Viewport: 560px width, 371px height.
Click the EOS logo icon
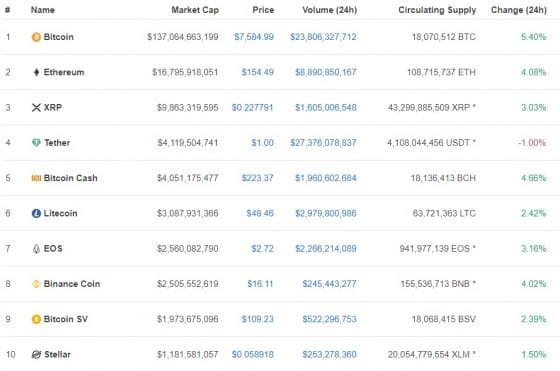point(36,249)
